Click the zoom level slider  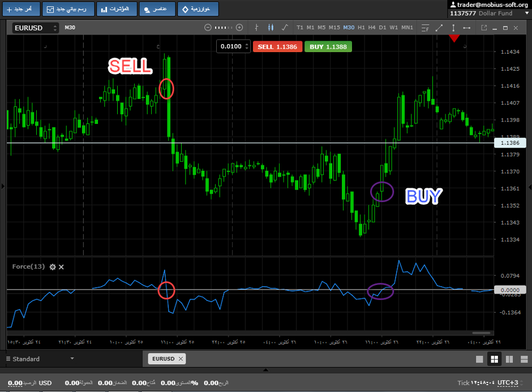point(224,28)
